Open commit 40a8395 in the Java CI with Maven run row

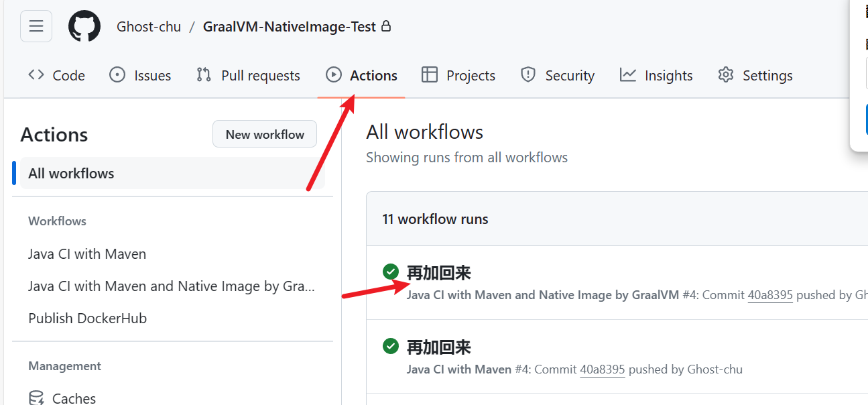[603, 369]
